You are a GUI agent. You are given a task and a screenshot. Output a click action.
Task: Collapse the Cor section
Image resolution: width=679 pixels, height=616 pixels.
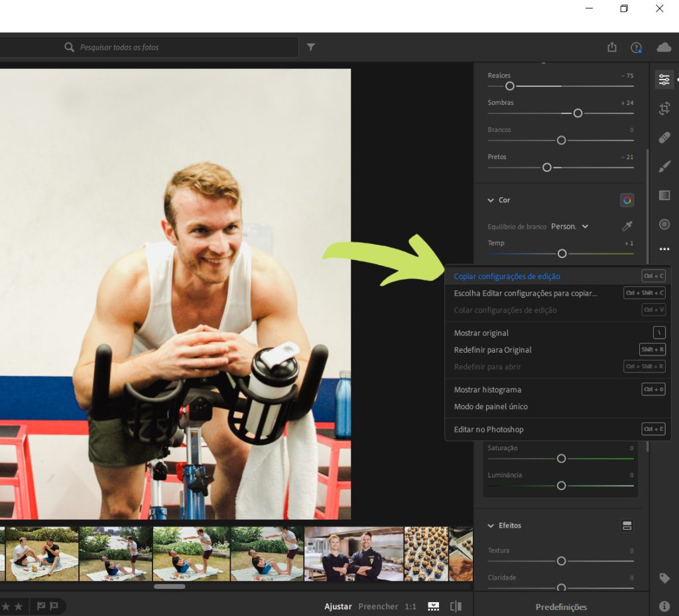pyautogui.click(x=491, y=200)
